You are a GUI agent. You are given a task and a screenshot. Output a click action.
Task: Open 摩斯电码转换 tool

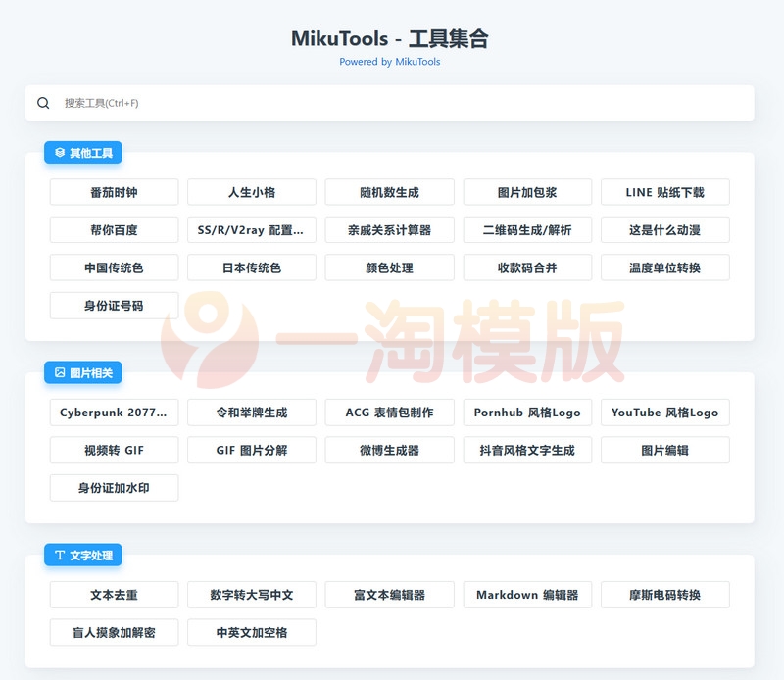pos(665,595)
